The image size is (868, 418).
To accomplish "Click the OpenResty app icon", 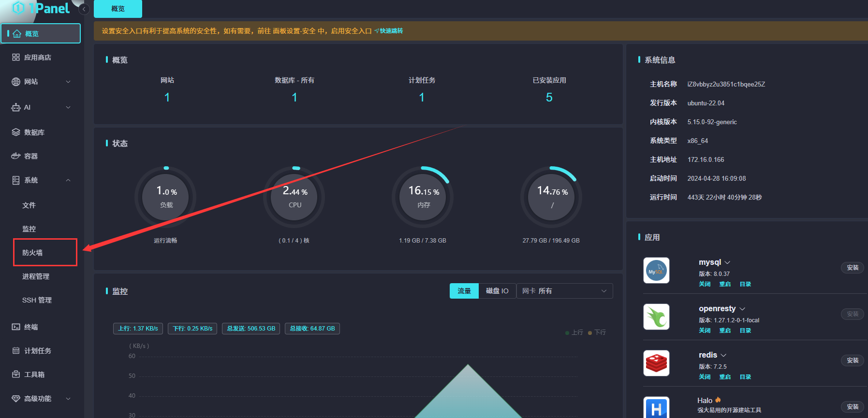I will tap(656, 317).
